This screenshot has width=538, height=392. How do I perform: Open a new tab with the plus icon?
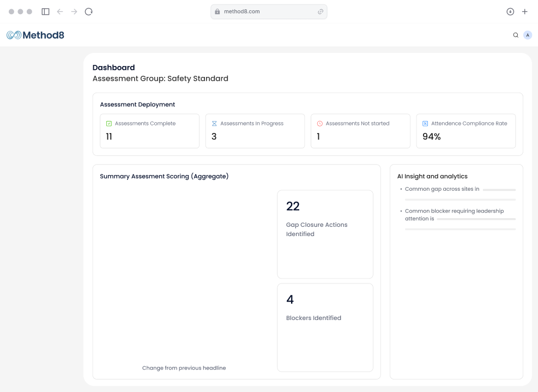[x=524, y=11]
